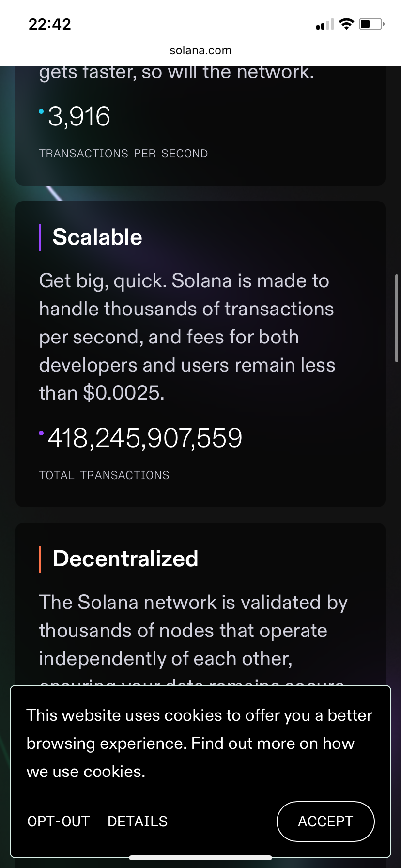The height and width of the screenshot is (868, 401).
Task: Tap the battery icon in status bar
Action: (x=371, y=24)
